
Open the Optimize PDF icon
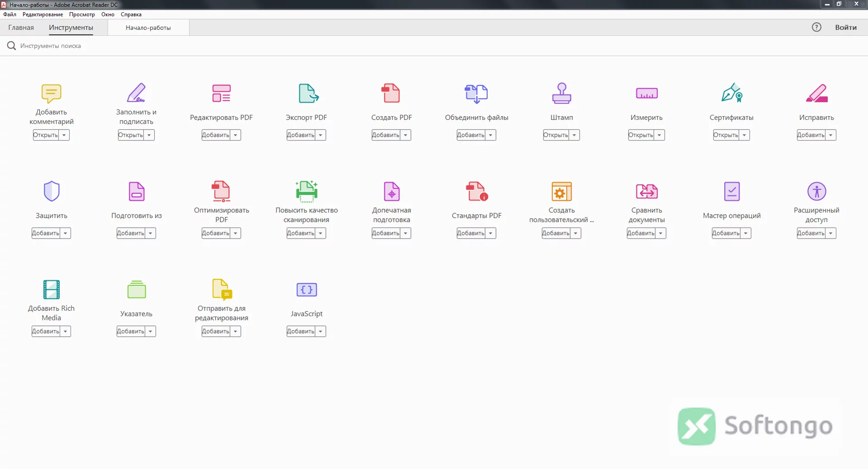click(222, 191)
